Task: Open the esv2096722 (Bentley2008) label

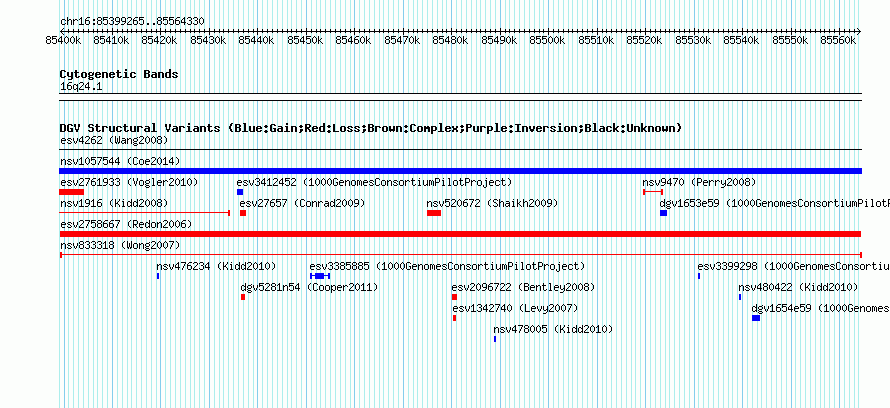Action: tap(523, 287)
